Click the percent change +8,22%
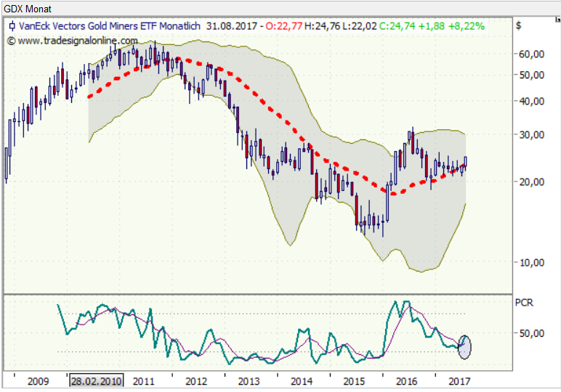Viewport: 561px width, 392px height. (467, 26)
